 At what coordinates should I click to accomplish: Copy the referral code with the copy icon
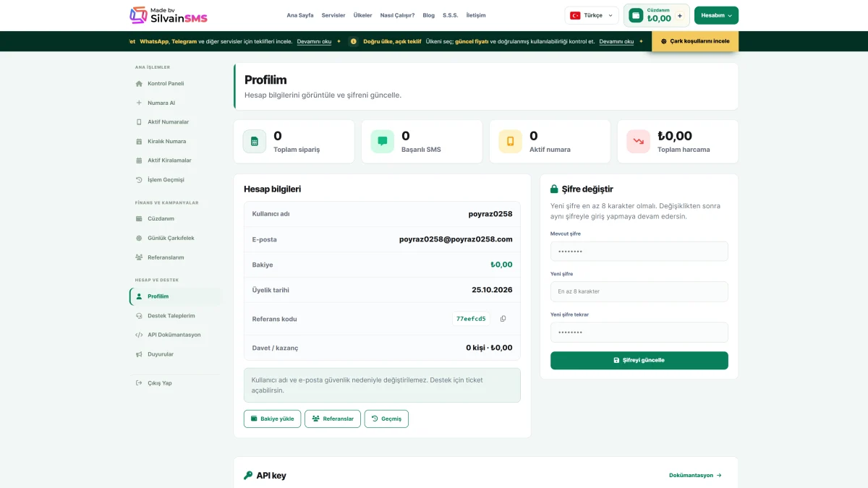503,319
